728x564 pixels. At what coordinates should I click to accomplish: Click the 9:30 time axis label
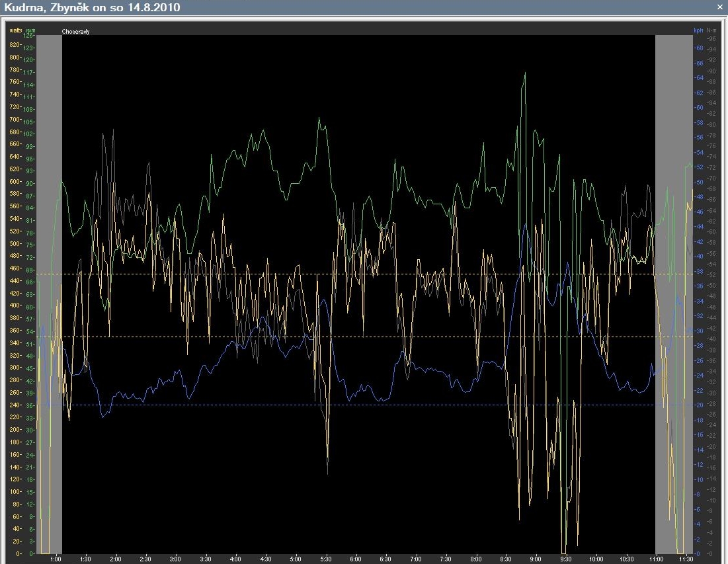(x=565, y=559)
